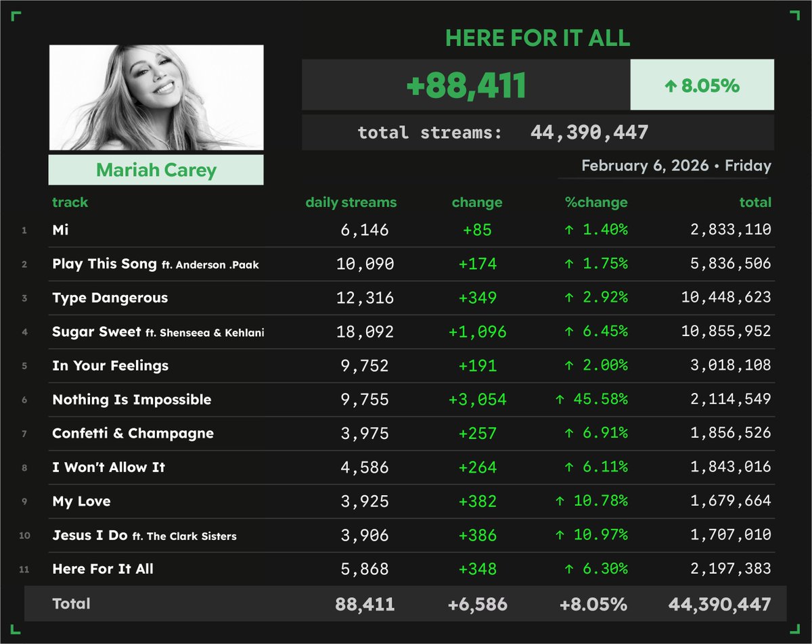The image size is (812, 644).
Task: Click the 'Total' label in the footer row
Action: pos(71,603)
